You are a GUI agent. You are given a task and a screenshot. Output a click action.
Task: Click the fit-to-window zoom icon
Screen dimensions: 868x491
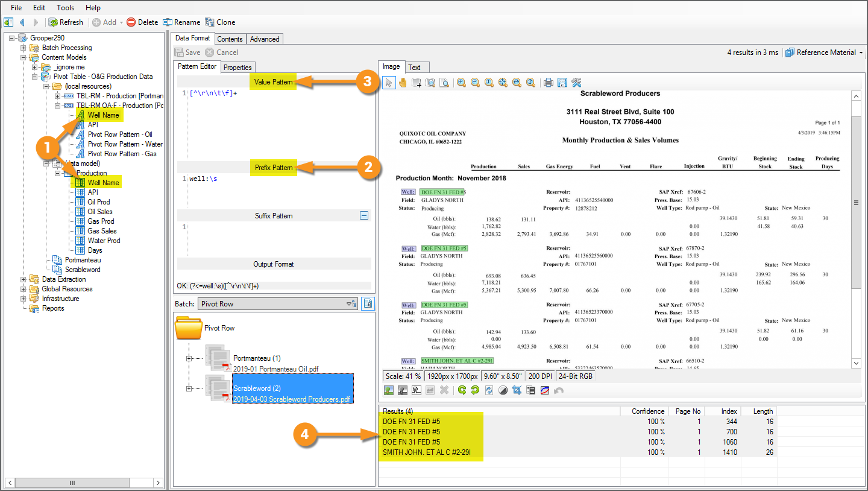pos(502,83)
